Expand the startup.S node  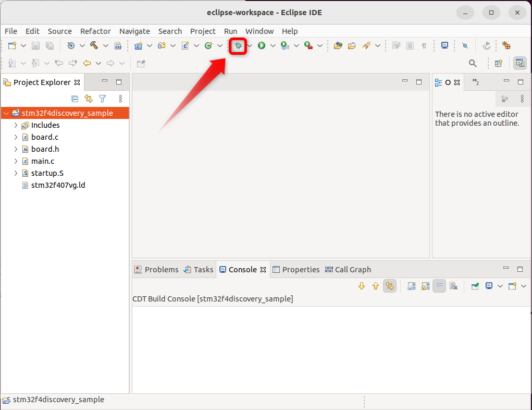pyautogui.click(x=16, y=173)
